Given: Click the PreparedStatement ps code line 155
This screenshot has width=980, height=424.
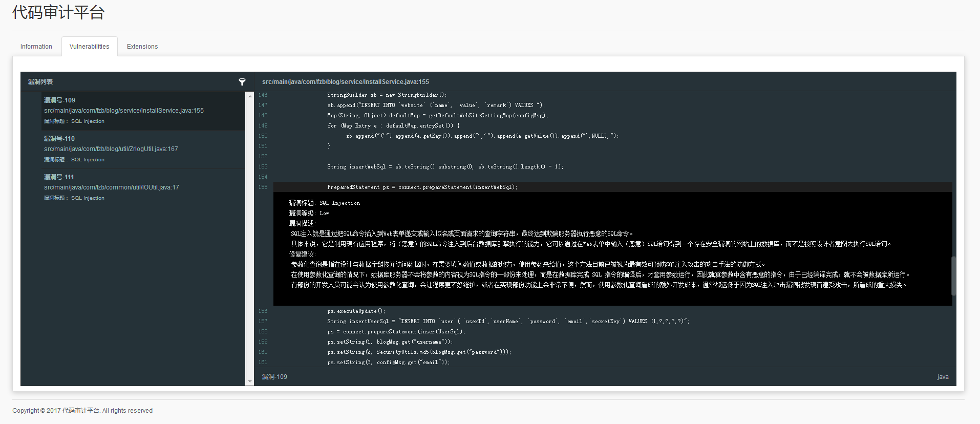Looking at the screenshot, I should (422, 187).
